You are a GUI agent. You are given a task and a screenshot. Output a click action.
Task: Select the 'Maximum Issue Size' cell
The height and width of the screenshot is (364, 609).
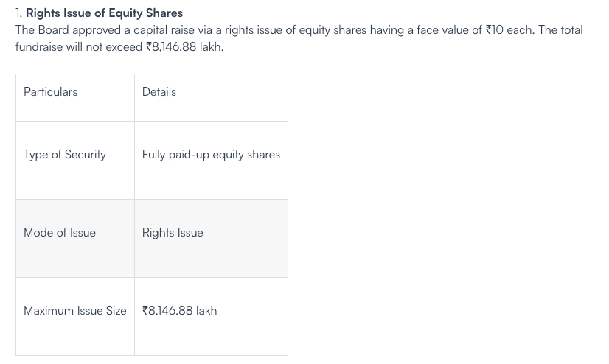pyautogui.click(x=75, y=317)
